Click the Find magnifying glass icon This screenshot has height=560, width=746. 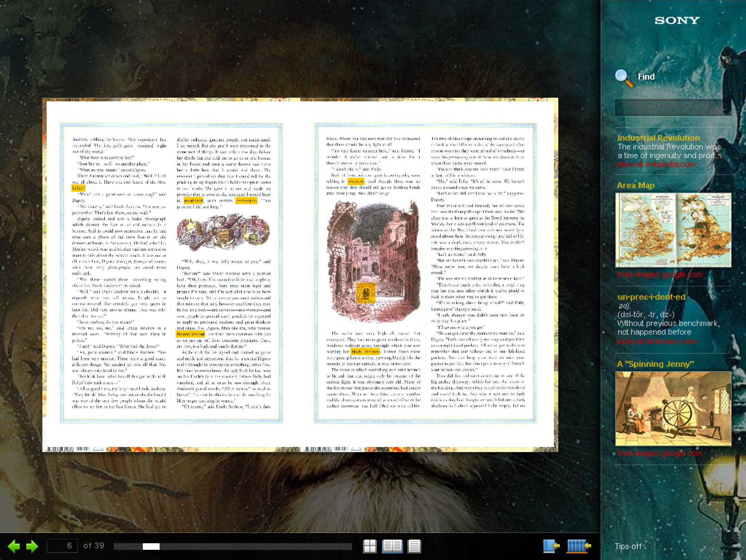624,78
